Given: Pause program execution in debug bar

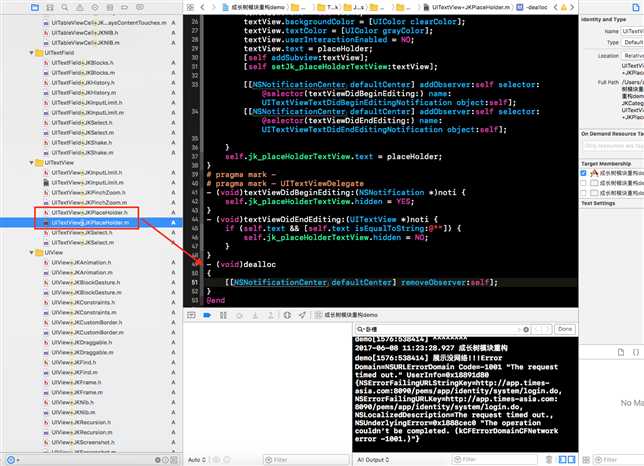Looking at the screenshot, I should click(223, 315).
